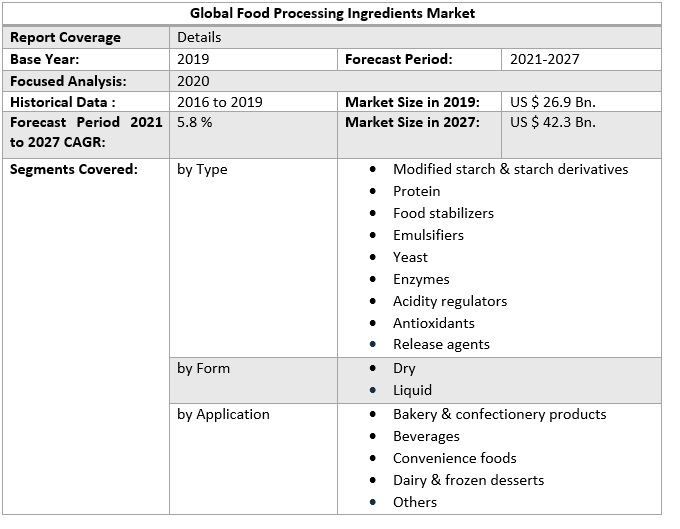Click the Global Food Processing Ingredients Market title
Viewport: 680px width, 529px height.
(333, 14)
